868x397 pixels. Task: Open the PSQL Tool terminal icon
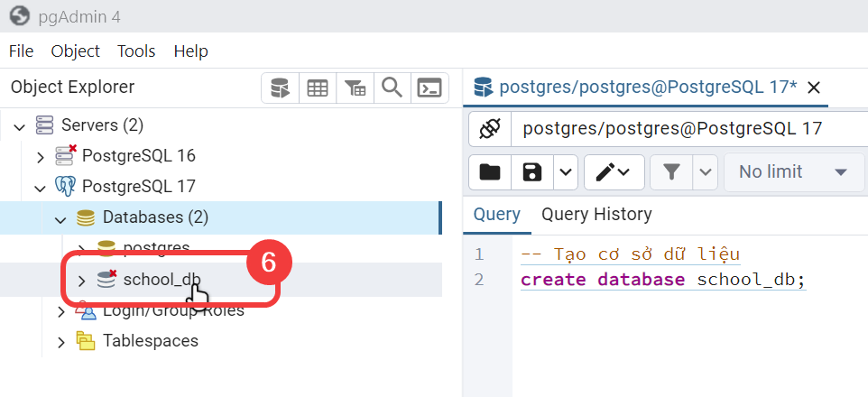(x=430, y=88)
